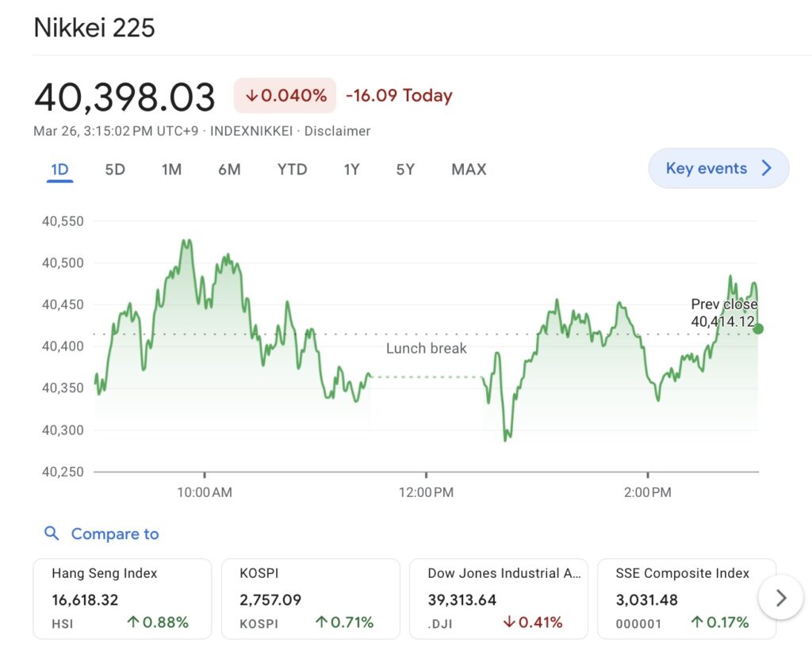Click the chevron inside Key events
Viewport: 812px width, 658px height.
[767, 168]
